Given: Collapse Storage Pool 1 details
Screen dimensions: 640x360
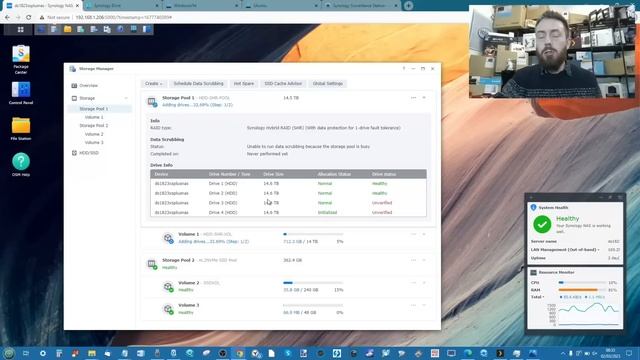Looking at the screenshot, I should [424, 98].
